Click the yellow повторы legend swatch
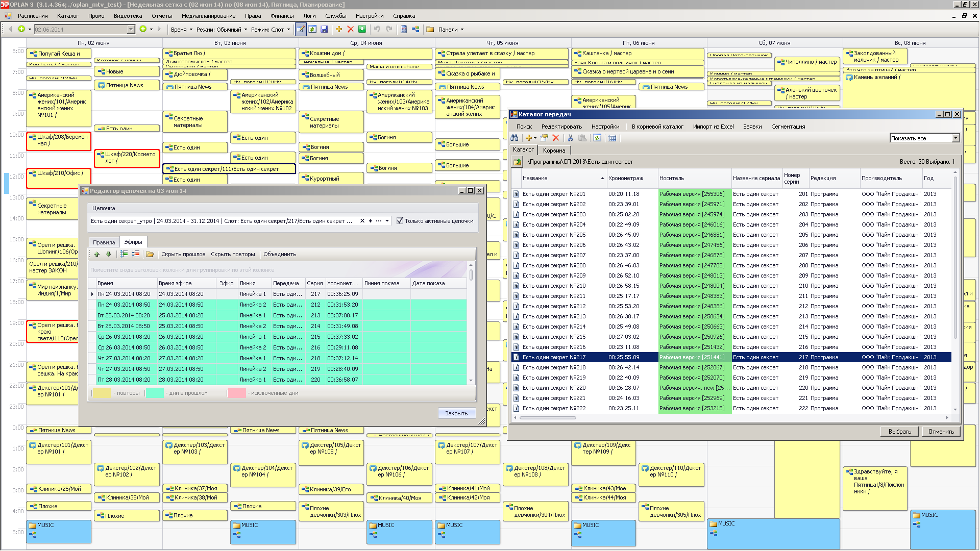Viewport: 980px width, 551px height. (102, 393)
